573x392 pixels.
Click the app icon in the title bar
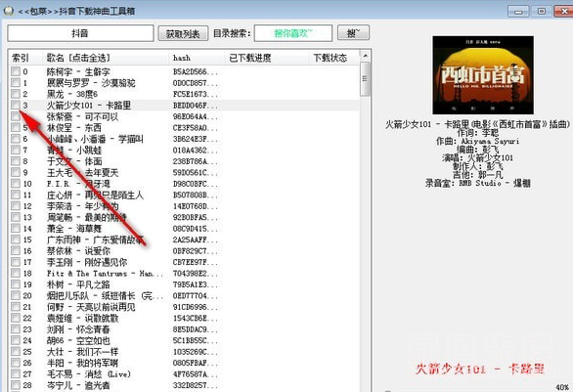9,11
